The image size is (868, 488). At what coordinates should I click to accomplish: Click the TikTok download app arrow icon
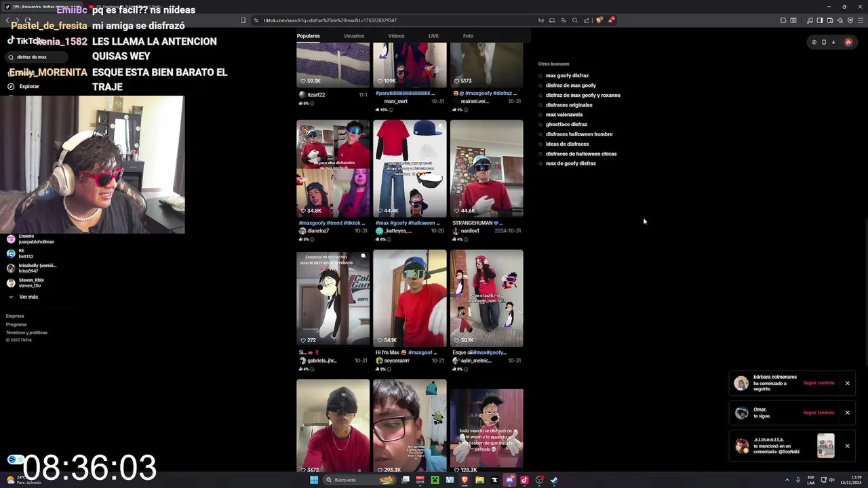(833, 42)
